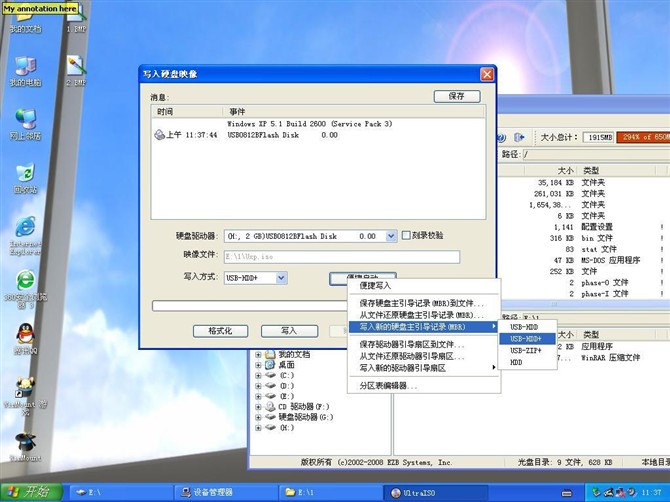This screenshot has width=670, height=502.
Task: Launch Tencent QQ from the desktop
Action: pyautogui.click(x=24, y=335)
